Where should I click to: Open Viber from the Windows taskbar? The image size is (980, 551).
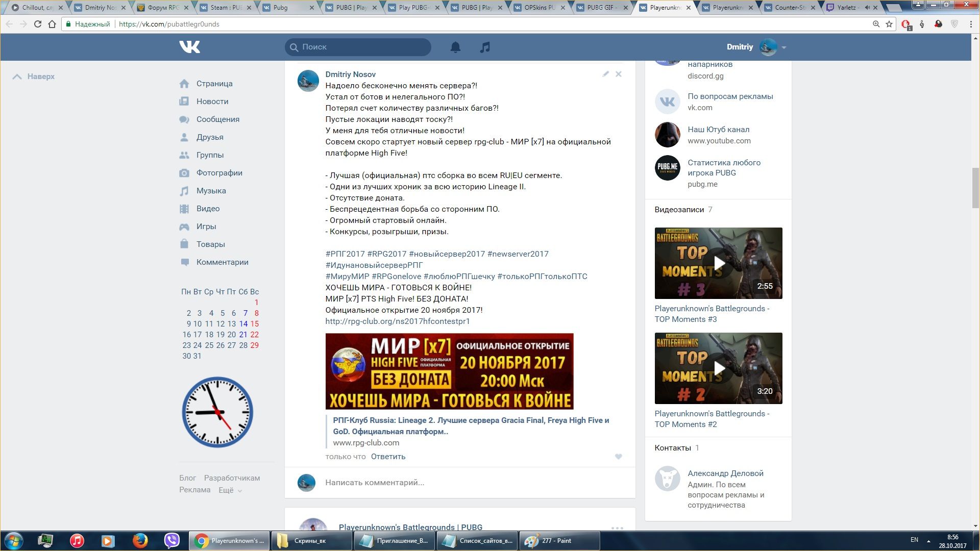[x=172, y=540]
